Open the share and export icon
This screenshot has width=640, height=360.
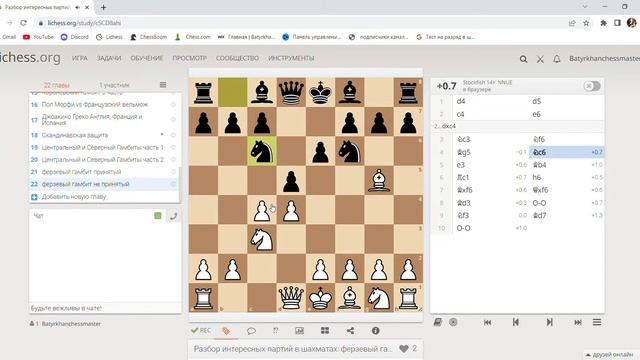(x=350, y=331)
